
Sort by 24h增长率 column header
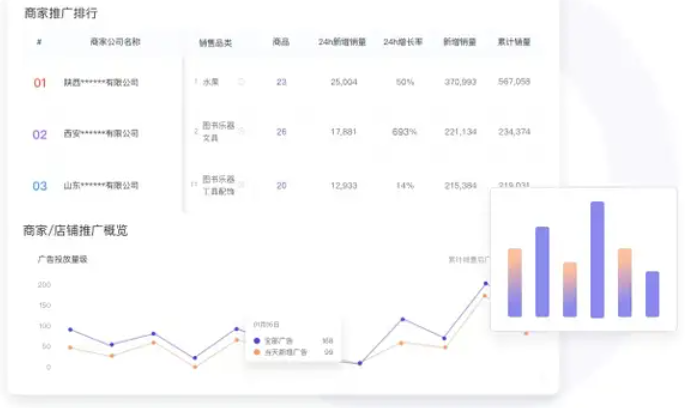[x=404, y=43]
